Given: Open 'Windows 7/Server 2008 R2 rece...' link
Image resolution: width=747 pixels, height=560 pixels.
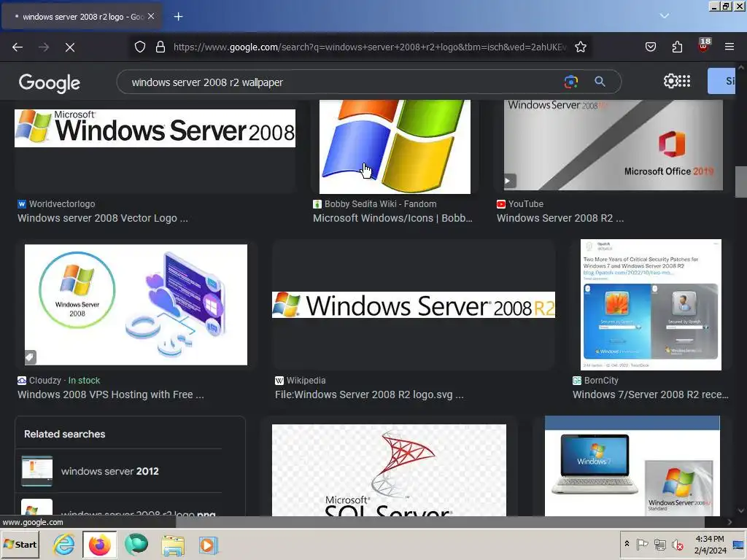Looking at the screenshot, I should click(x=650, y=394).
